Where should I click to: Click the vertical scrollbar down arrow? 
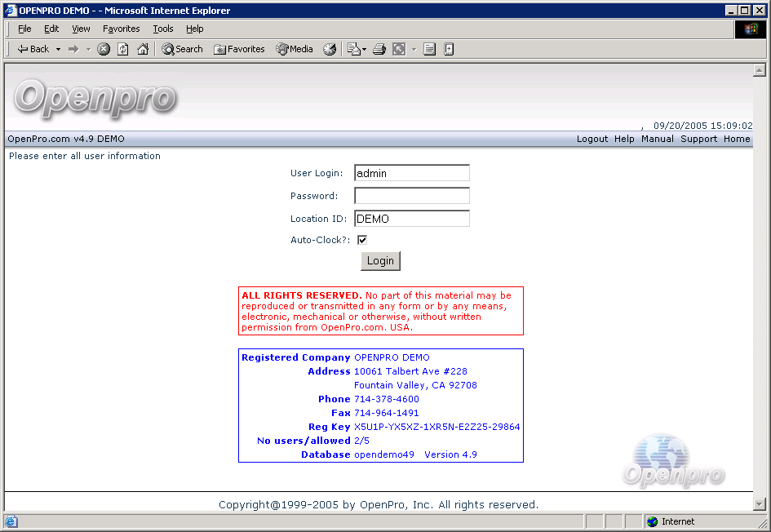(760, 504)
